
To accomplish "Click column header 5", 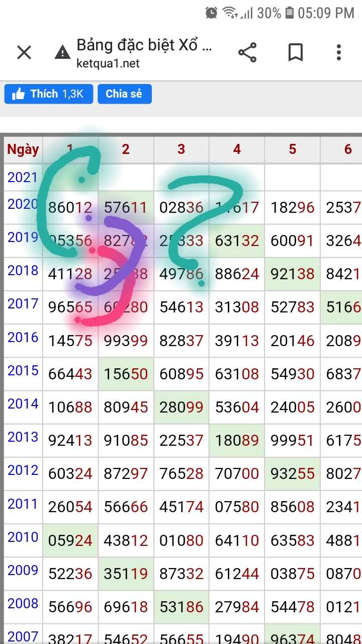I will coord(292,149).
